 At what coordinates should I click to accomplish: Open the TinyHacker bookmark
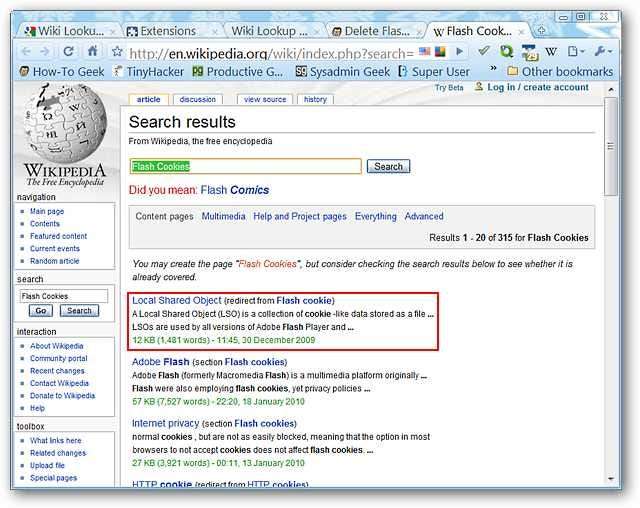(149, 72)
